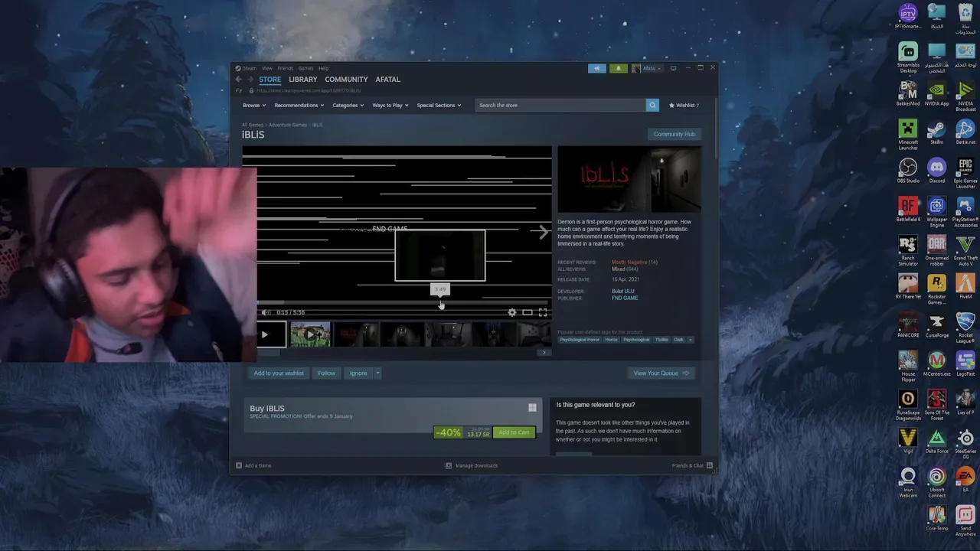Open the Categories dropdown
The image size is (980, 551).
[348, 105]
